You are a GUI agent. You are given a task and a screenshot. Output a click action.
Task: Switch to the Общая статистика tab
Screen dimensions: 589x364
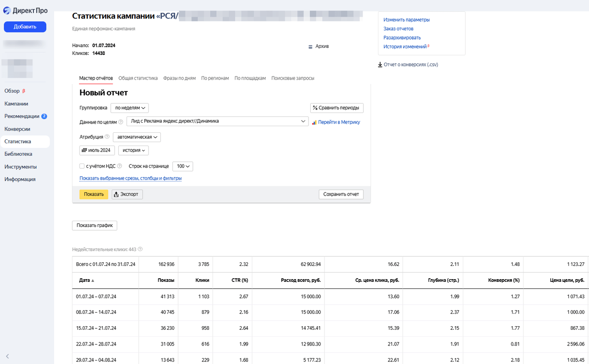[x=138, y=78]
